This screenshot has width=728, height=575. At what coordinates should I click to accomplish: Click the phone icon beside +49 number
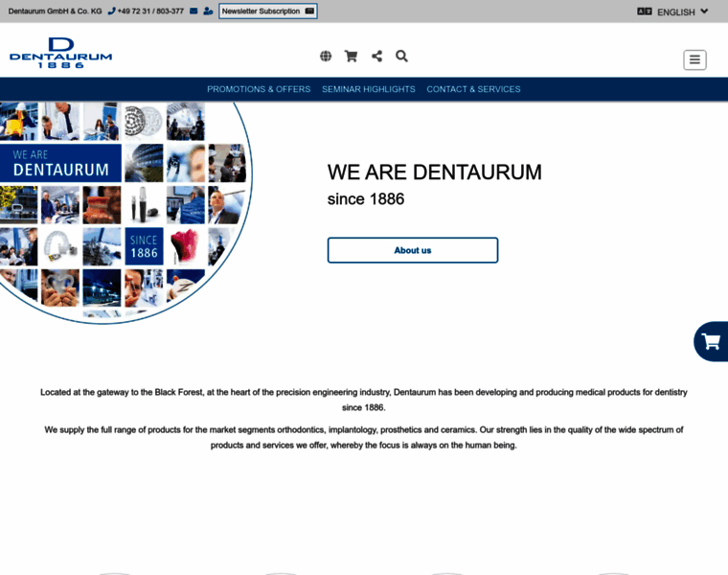[x=111, y=11]
